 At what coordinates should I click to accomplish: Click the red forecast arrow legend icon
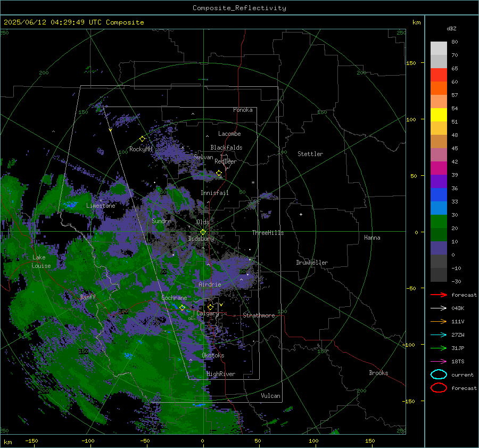(439, 295)
